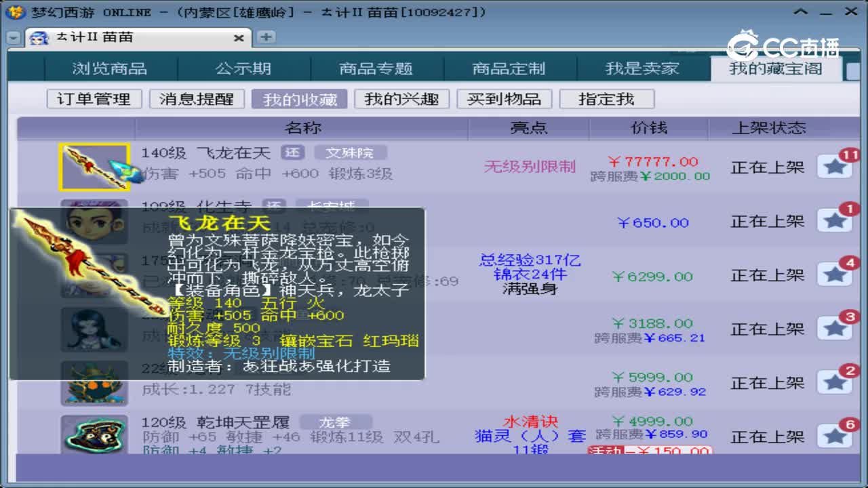Click the 还 tag on 飞龙在天

[x=293, y=153]
